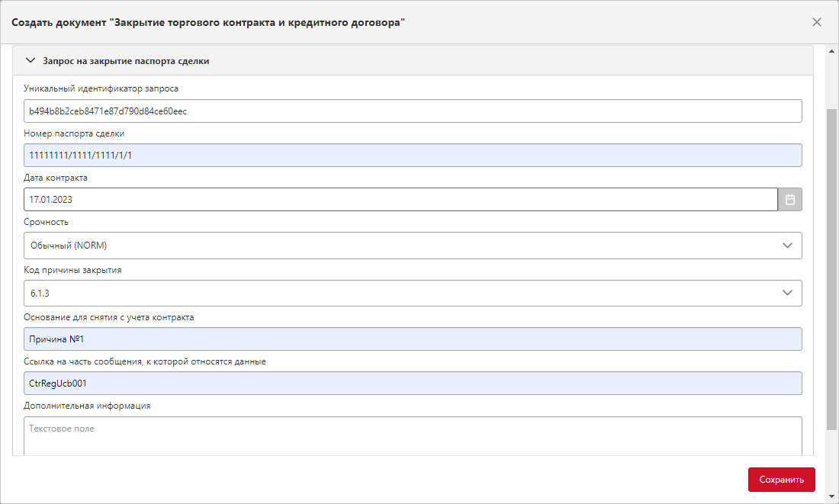Click the Срочность label
This screenshot has width=839, height=504.
click(x=46, y=222)
